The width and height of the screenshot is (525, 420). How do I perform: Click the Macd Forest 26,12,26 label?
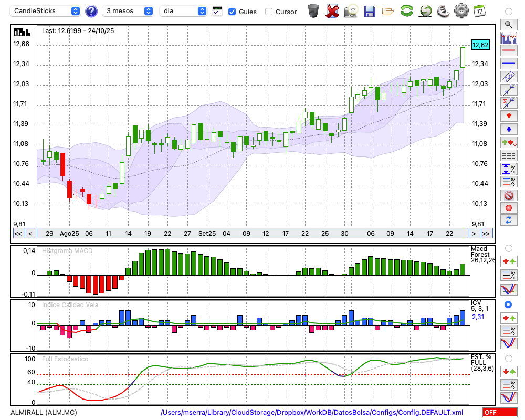[482, 255]
